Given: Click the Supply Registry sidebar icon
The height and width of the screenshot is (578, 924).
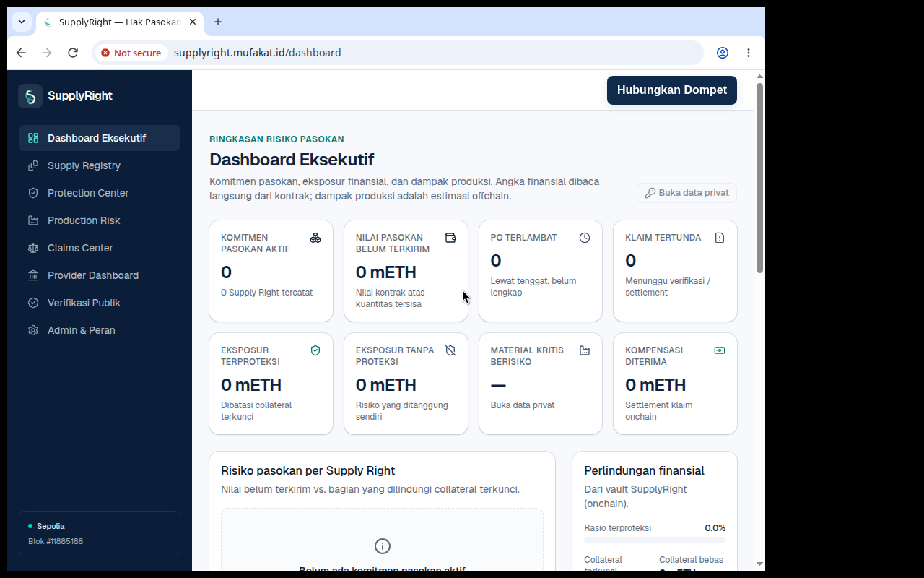Looking at the screenshot, I should click(x=33, y=165).
